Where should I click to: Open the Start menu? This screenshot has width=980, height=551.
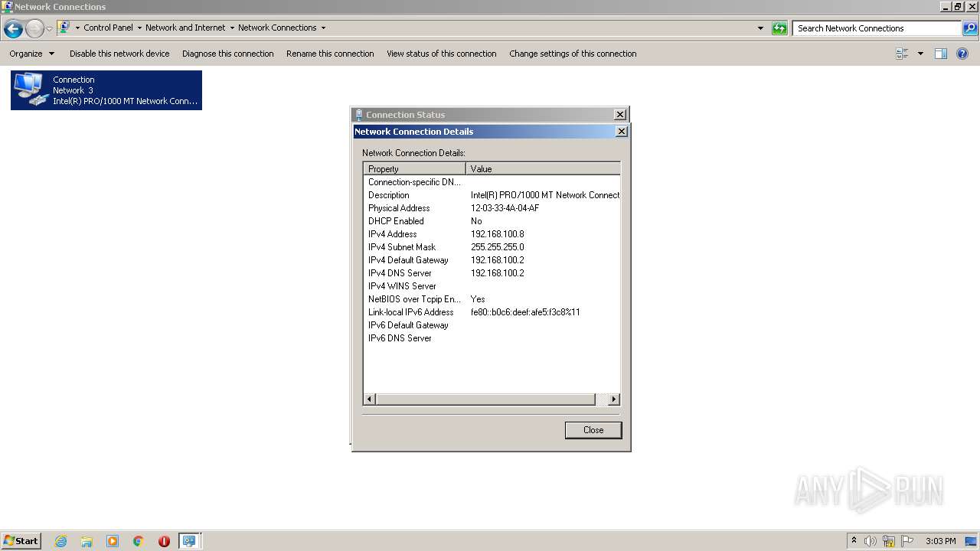click(x=21, y=540)
